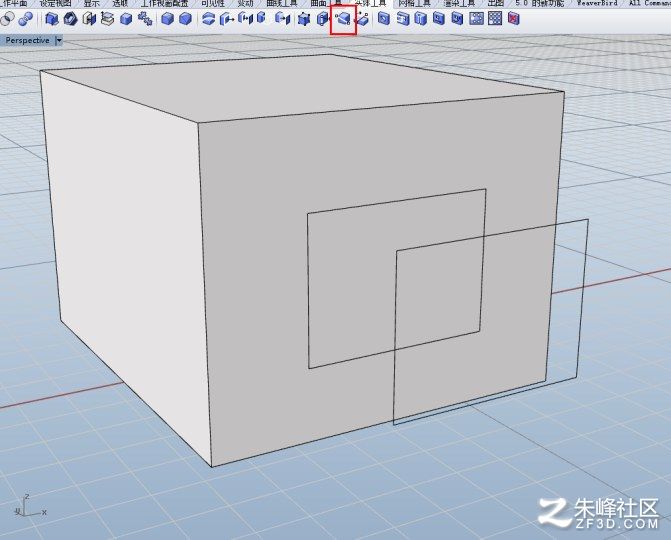Open the WeaverBird toolbar tab
The image size is (671, 540).
(597, 3)
